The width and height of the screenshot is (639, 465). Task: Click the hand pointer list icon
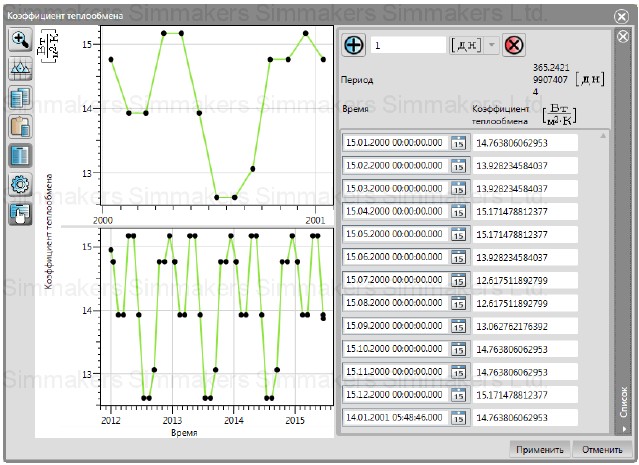pyautogui.click(x=20, y=214)
